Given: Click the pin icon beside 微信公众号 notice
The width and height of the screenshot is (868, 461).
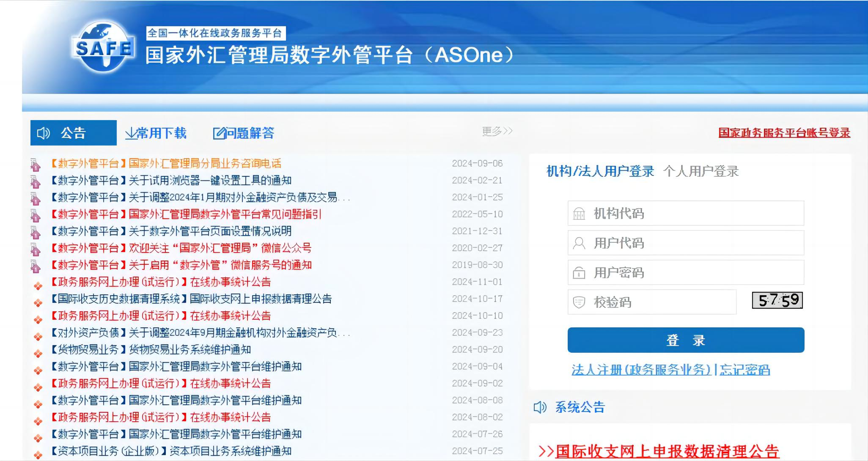Looking at the screenshot, I should pos(36,249).
